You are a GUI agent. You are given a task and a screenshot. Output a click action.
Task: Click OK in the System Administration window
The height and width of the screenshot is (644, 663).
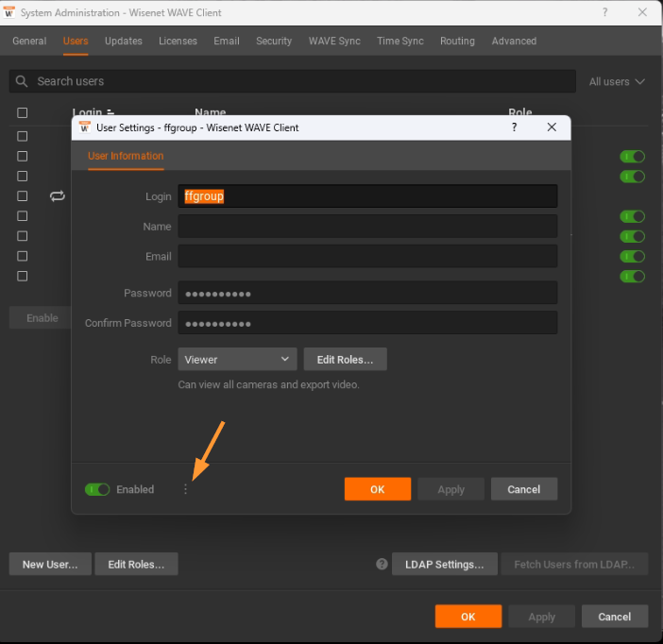tap(468, 617)
